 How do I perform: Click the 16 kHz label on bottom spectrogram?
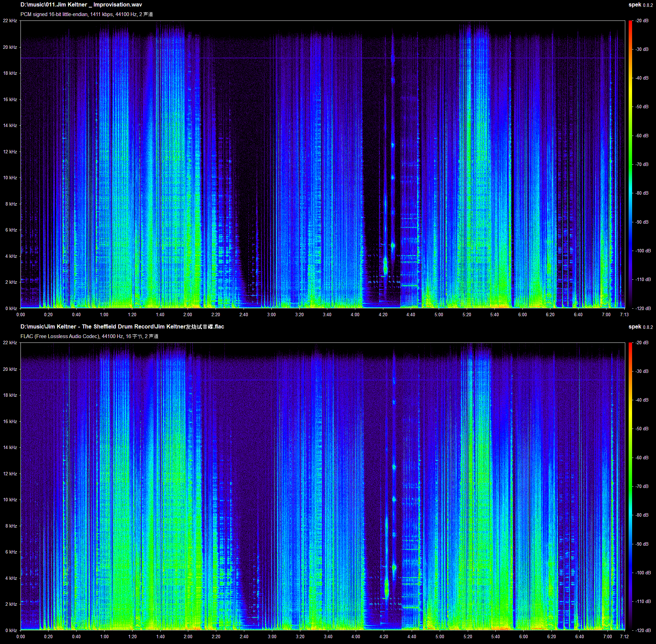pos(10,421)
